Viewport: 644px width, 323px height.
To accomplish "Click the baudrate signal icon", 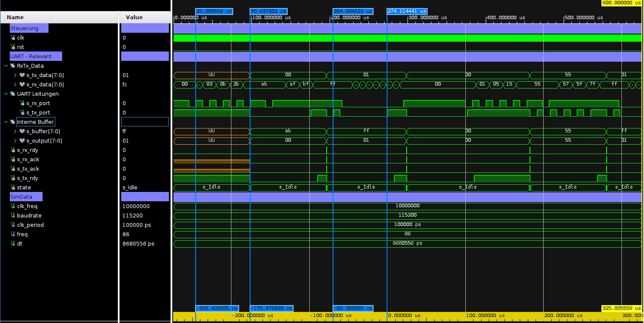I will [13, 216].
